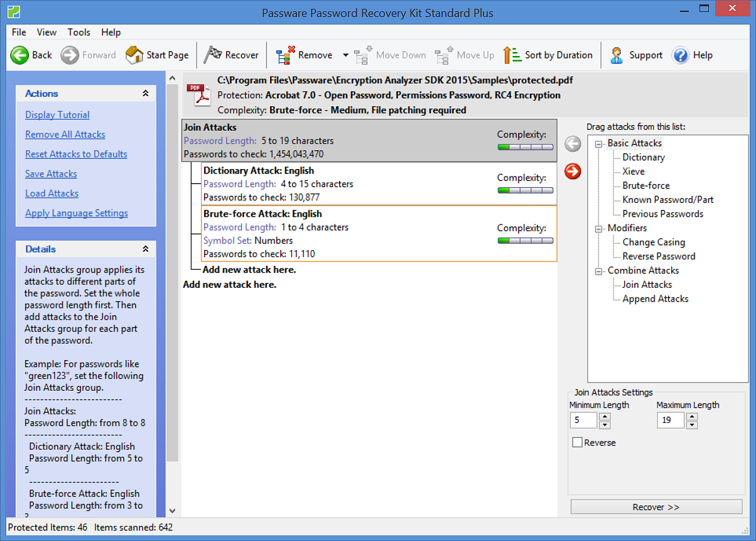
Task: Select Brute-force in the attacks tree
Action: (646, 185)
